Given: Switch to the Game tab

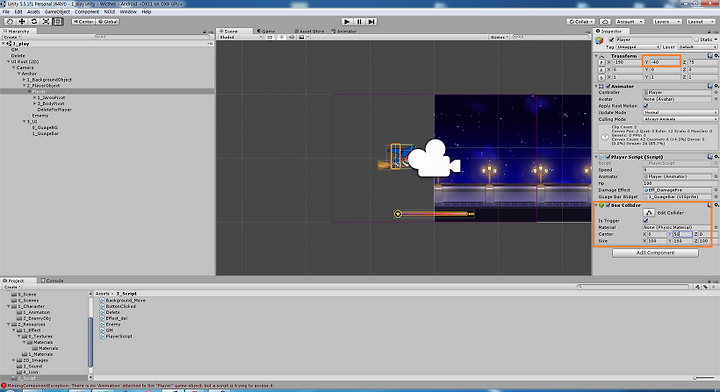Looking at the screenshot, I should pos(266,31).
